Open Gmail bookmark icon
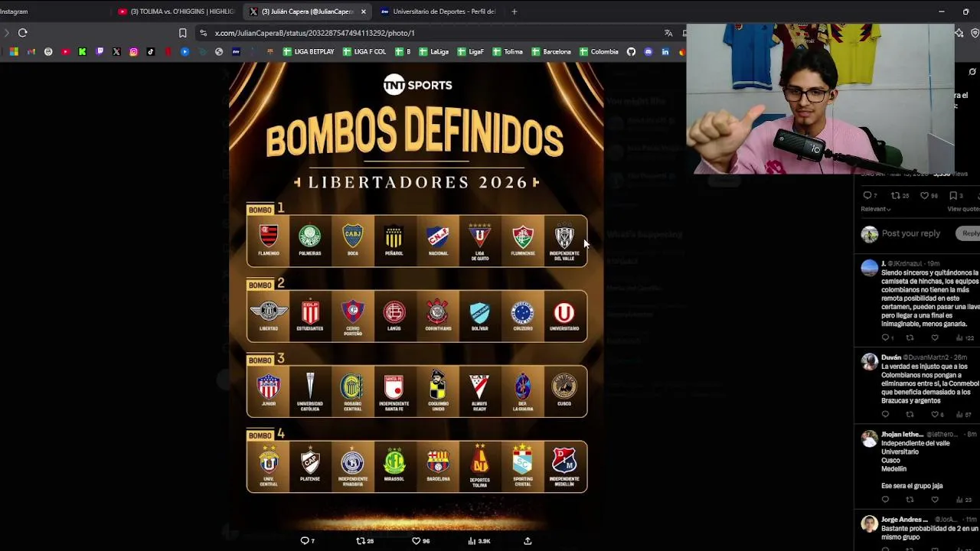This screenshot has width=980, height=551. pyautogui.click(x=31, y=52)
